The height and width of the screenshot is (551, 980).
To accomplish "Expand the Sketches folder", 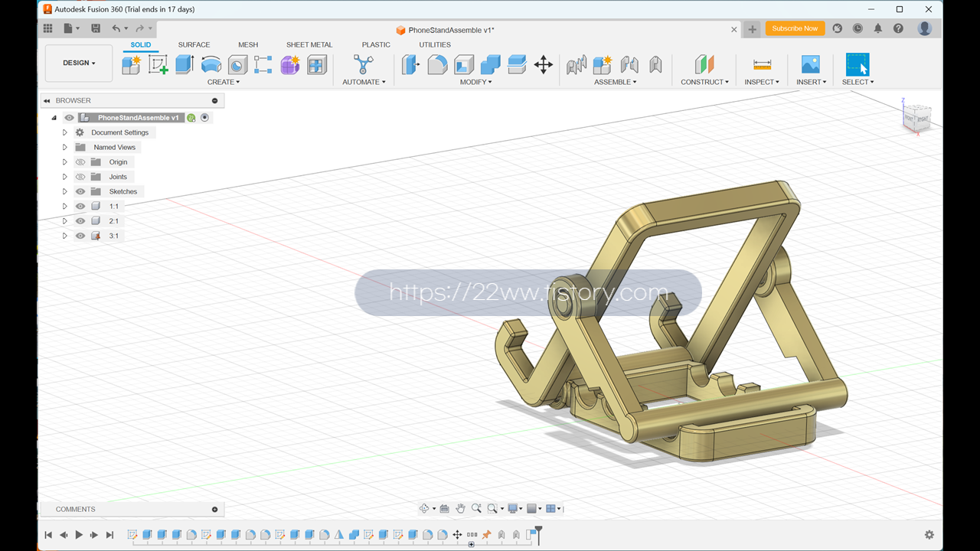I will (65, 191).
